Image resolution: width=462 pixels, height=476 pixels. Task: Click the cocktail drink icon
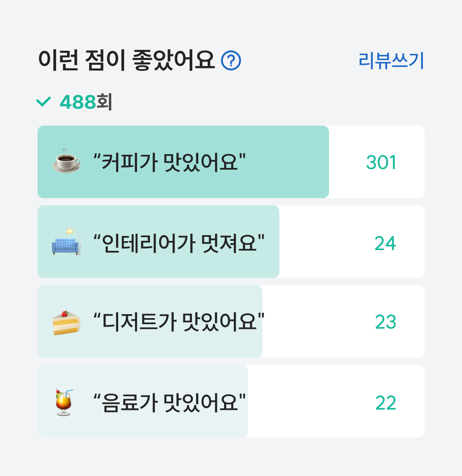(x=64, y=402)
